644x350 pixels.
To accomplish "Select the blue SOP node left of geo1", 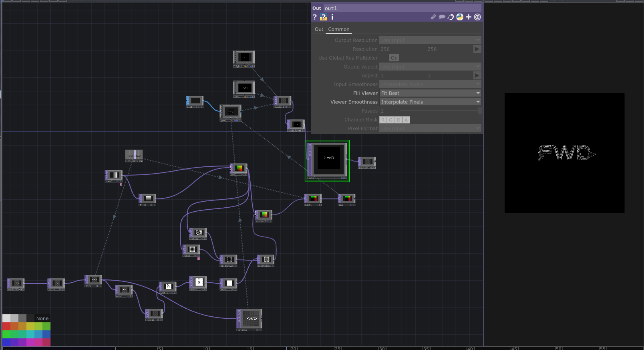I will click(x=195, y=102).
